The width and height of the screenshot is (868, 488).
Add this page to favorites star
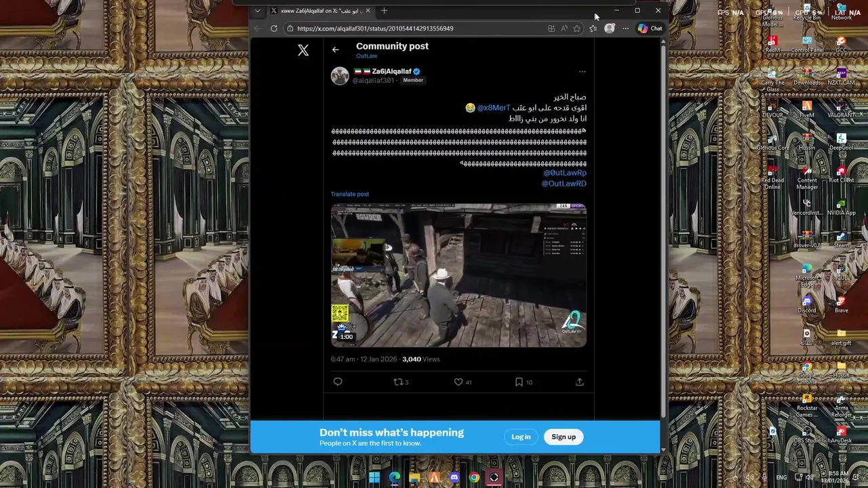[576, 28]
